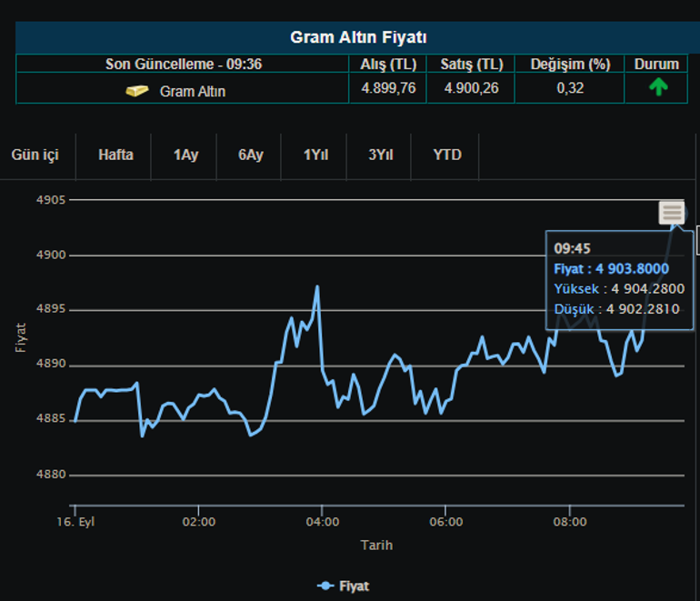Select the 1Yıl range tab
700x601 pixels.
tap(315, 155)
